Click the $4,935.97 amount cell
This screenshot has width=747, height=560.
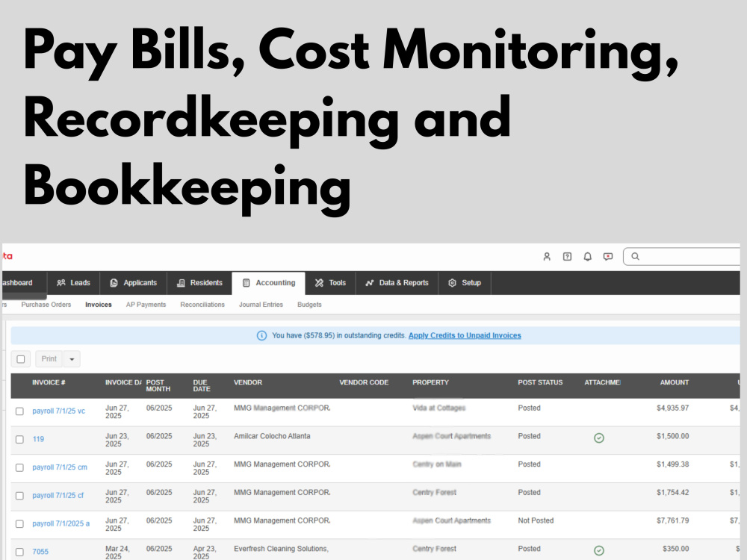(x=673, y=408)
